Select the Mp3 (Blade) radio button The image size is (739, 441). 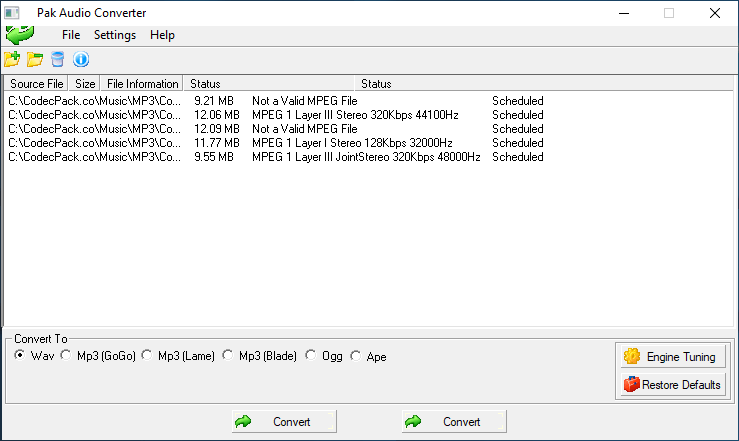tap(260, 356)
